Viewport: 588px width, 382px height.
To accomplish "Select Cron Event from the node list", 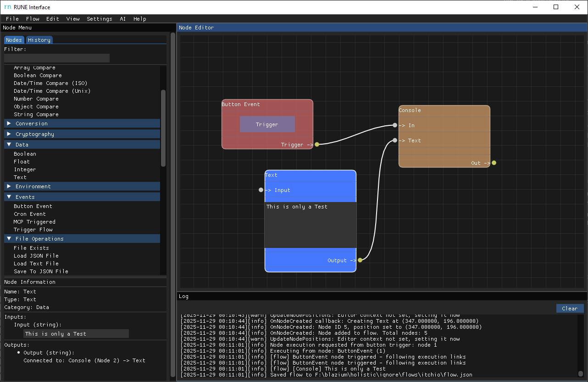I will (30, 214).
